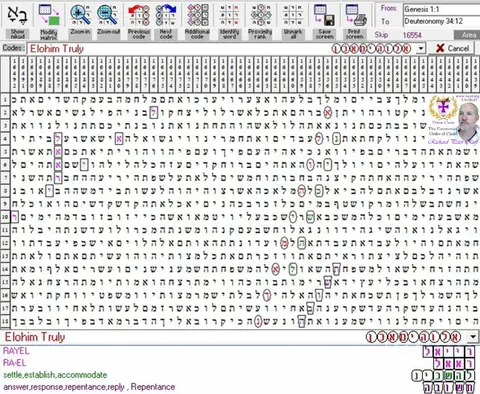Click the bottom Elohim Truly result label

tap(35, 337)
